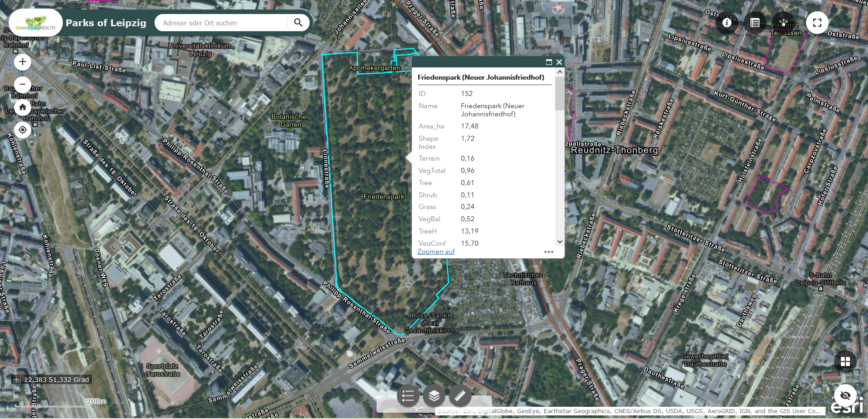The image size is (868, 419).
Task: Open the legend widget
Action: click(408, 396)
